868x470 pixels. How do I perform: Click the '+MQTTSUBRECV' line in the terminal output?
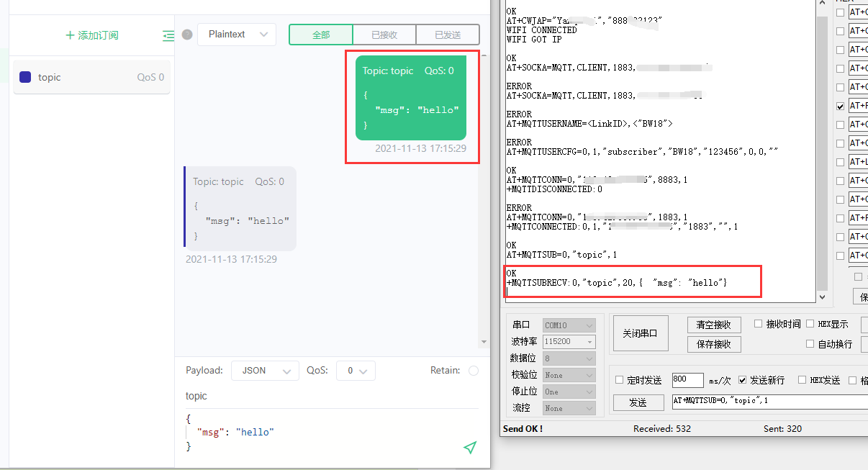click(x=617, y=283)
